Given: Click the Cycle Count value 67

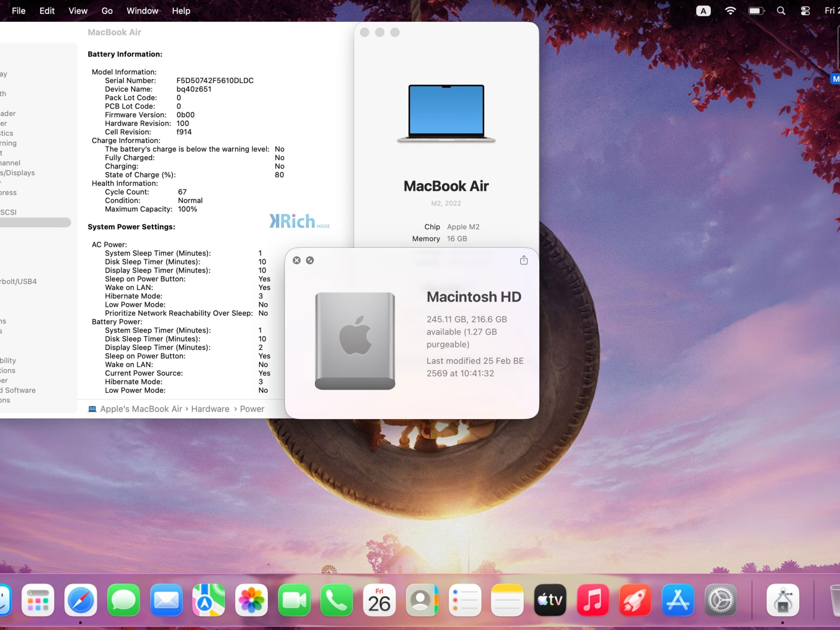Looking at the screenshot, I should (182, 192).
